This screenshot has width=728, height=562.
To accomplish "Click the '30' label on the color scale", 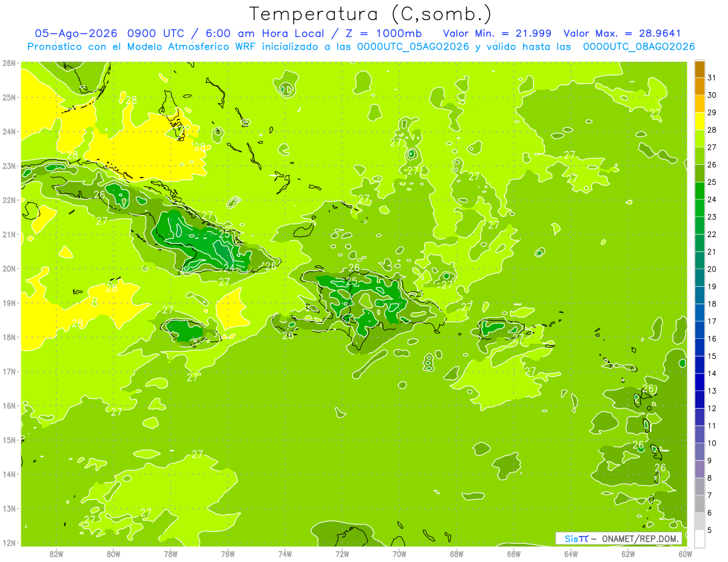I will tap(712, 95).
